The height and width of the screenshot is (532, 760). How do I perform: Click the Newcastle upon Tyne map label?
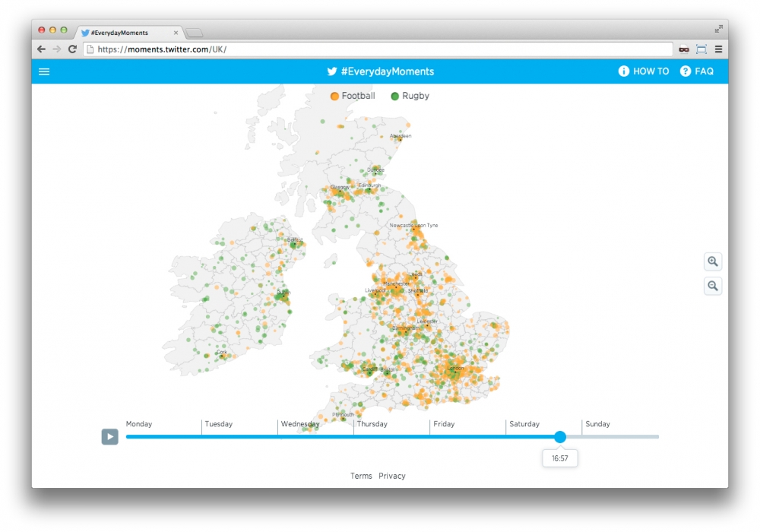pos(413,225)
